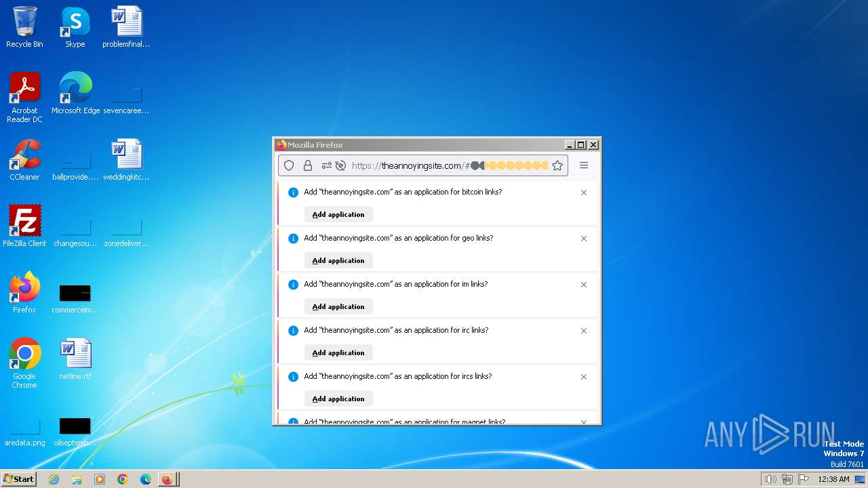Open Windows Explorer from the taskbar
The width and height of the screenshot is (868, 488).
[77, 479]
